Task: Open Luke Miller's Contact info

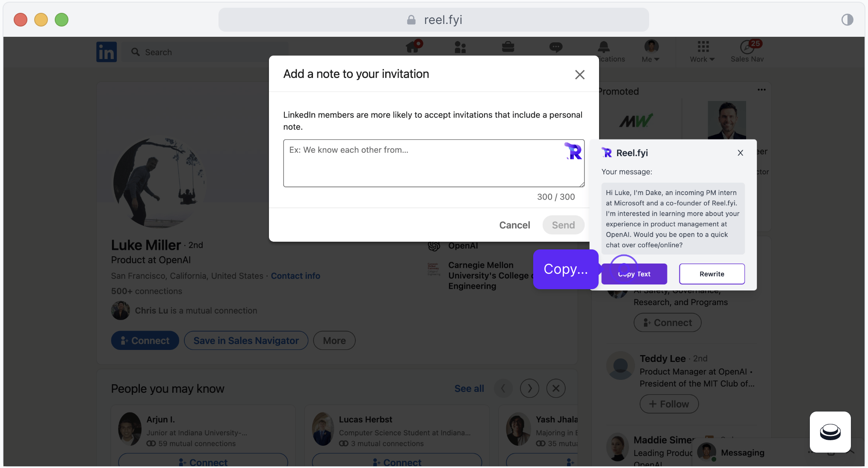Action: pyautogui.click(x=295, y=276)
